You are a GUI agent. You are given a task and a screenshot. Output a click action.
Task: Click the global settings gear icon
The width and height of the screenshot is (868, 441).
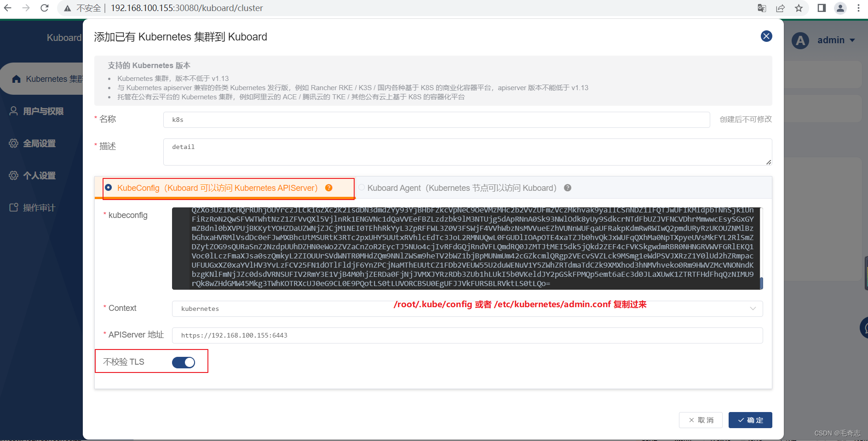14,143
